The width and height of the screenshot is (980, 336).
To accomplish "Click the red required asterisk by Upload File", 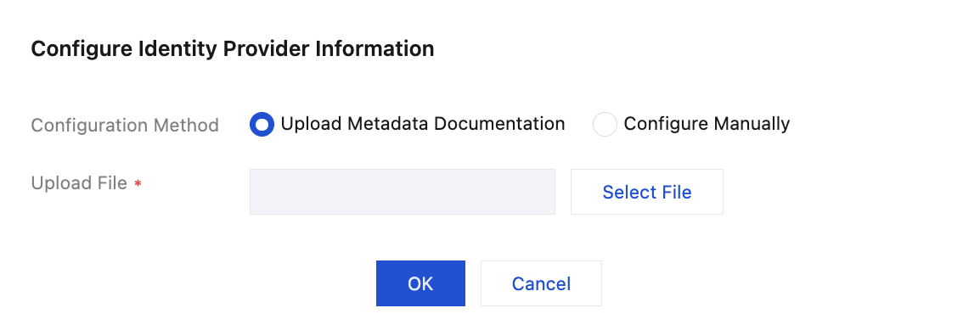I will pyautogui.click(x=138, y=184).
